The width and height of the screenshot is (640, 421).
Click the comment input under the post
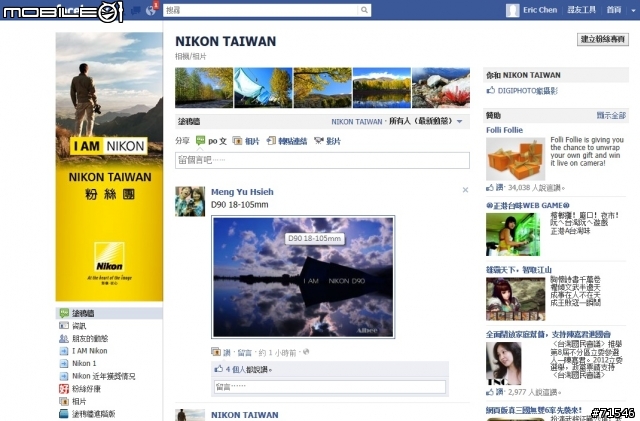[x=330, y=387]
